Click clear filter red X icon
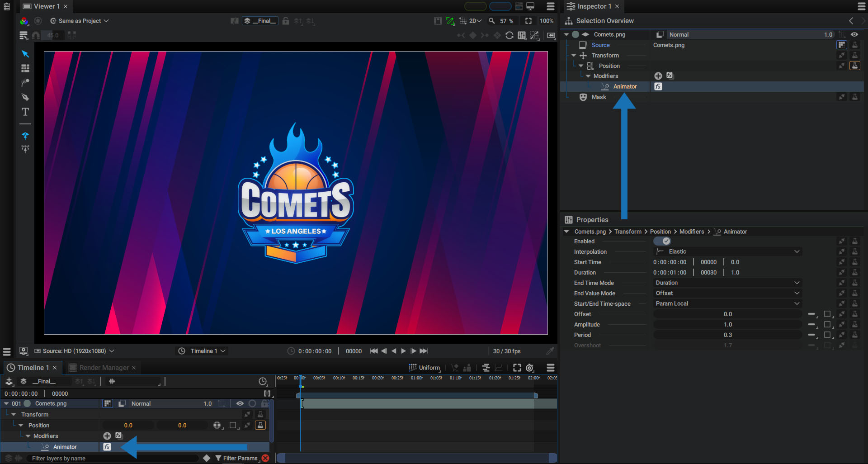868x464 pixels. 265,458
